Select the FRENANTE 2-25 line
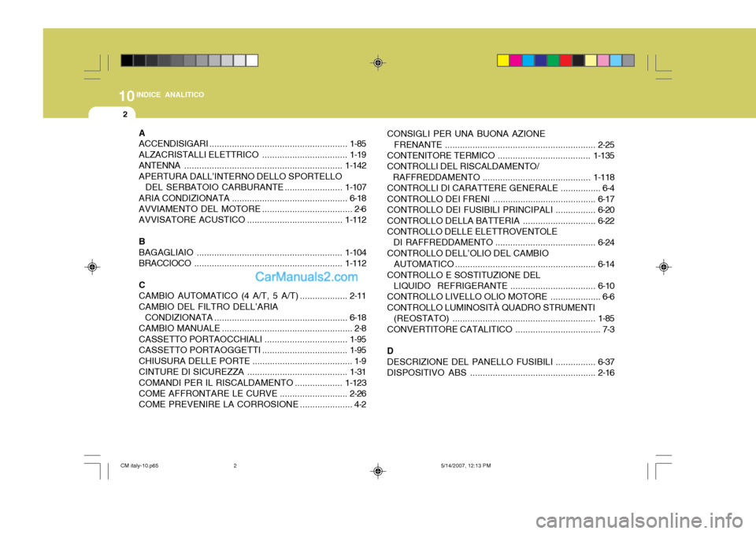The height and width of the screenshot is (534, 756). click(x=504, y=145)
